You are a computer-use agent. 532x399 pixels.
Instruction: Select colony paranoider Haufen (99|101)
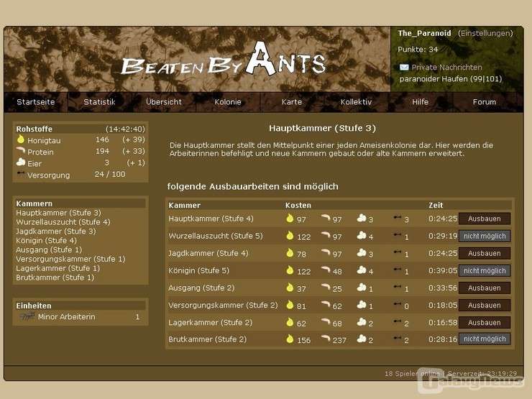click(x=451, y=78)
